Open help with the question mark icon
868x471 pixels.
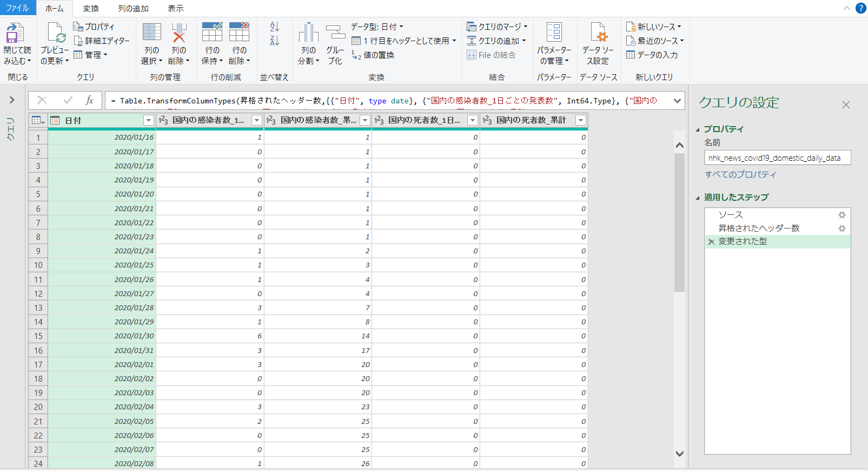tap(861, 8)
